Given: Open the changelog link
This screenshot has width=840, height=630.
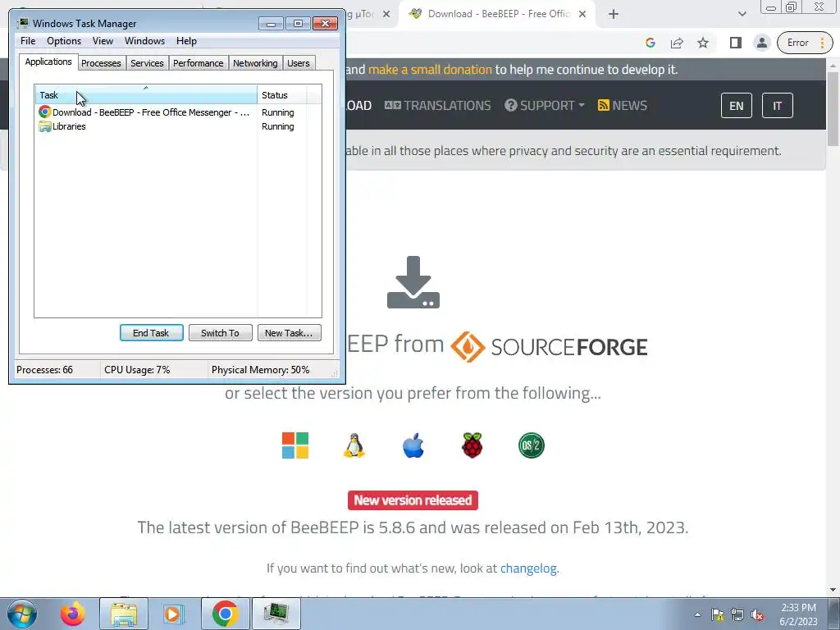Looking at the screenshot, I should point(528,568).
